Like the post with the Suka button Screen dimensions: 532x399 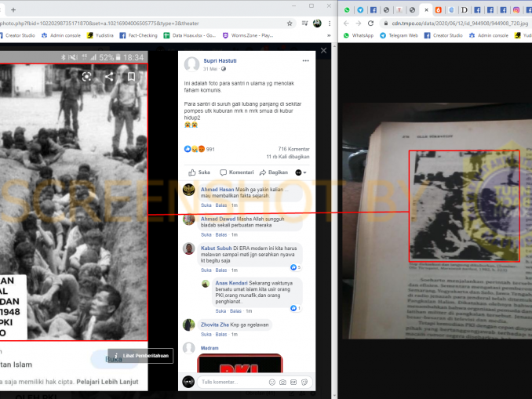[199, 172]
